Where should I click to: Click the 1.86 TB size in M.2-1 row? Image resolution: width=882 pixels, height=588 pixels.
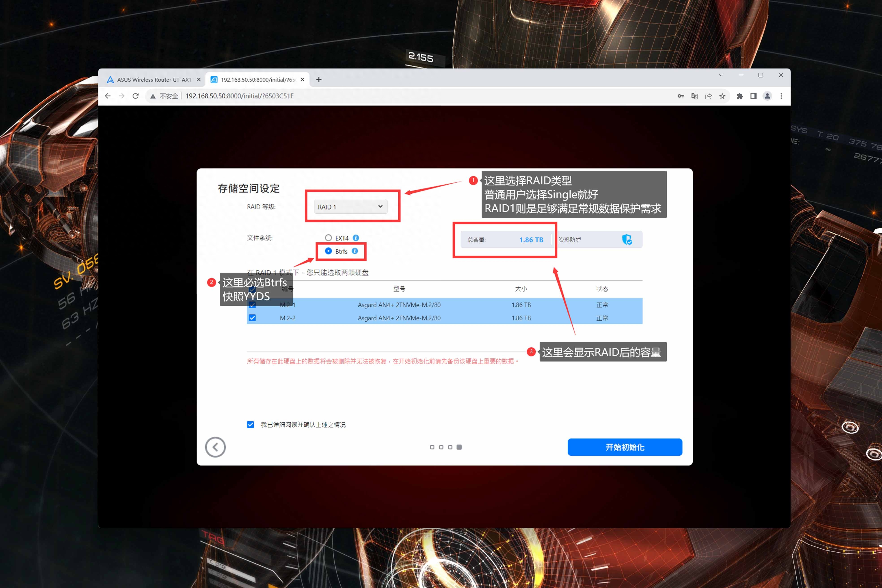coord(521,305)
